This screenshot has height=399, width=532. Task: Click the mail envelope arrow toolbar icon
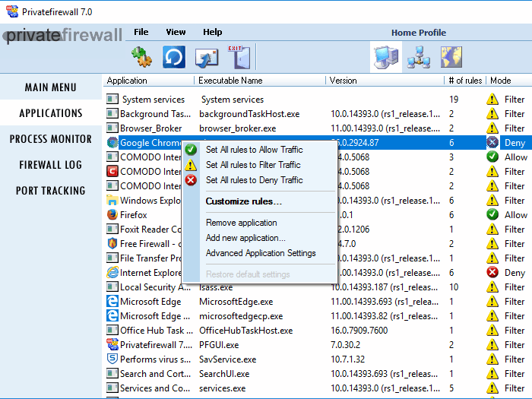coord(207,58)
